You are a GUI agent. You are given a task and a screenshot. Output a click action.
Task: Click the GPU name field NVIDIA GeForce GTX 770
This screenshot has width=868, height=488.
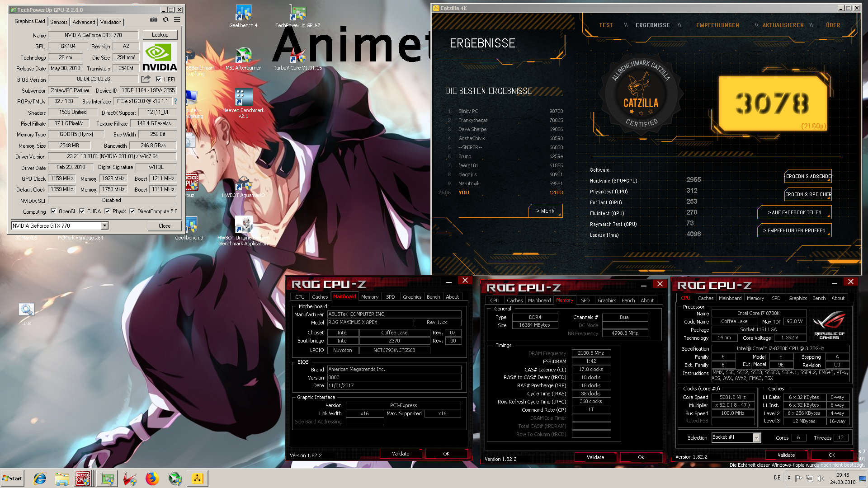(x=93, y=35)
